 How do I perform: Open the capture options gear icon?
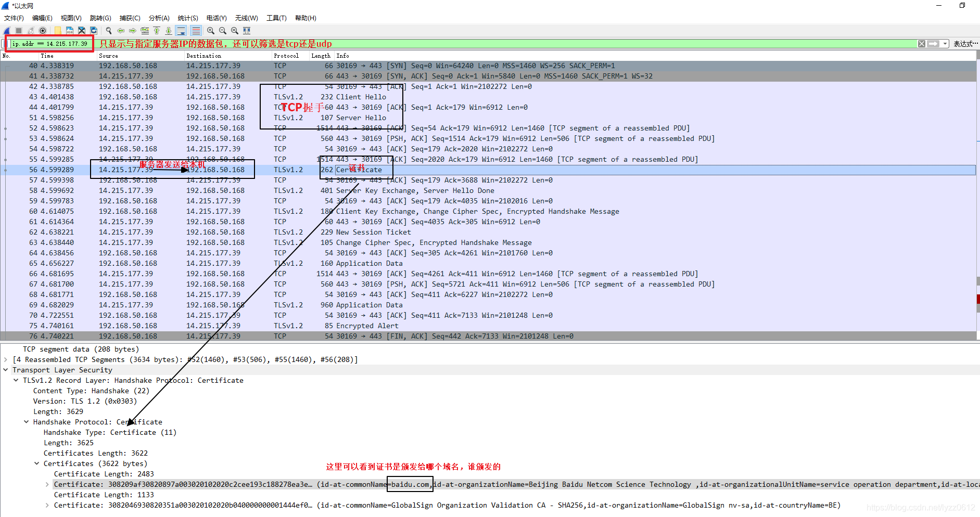coord(43,30)
